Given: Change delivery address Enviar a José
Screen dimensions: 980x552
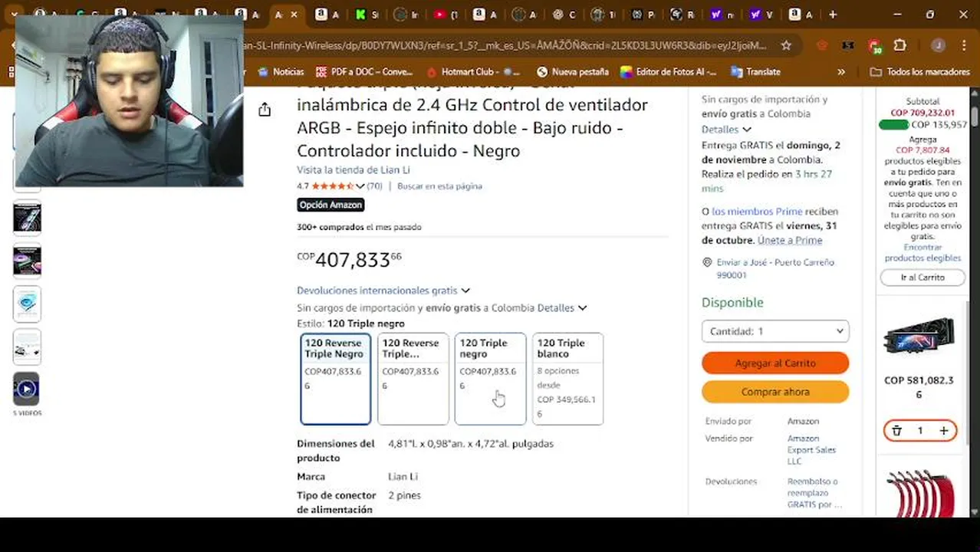Looking at the screenshot, I should tap(775, 268).
